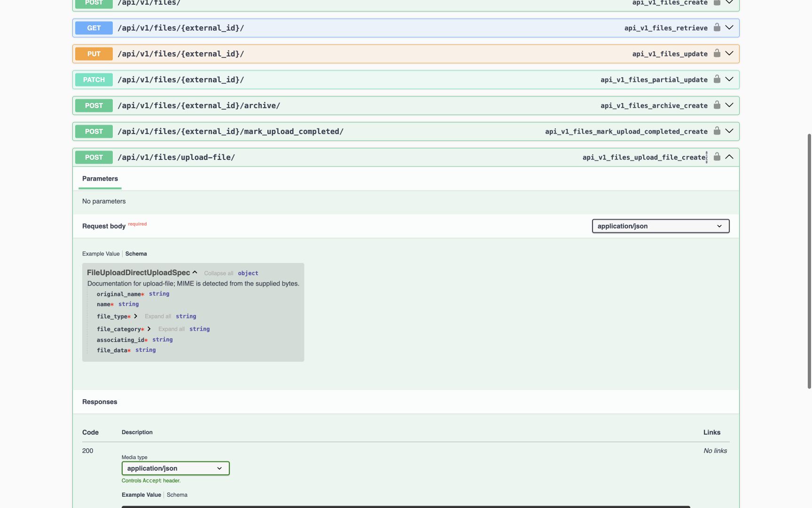Click PATCH method badge
This screenshot has height=508, width=812.
[x=94, y=79]
